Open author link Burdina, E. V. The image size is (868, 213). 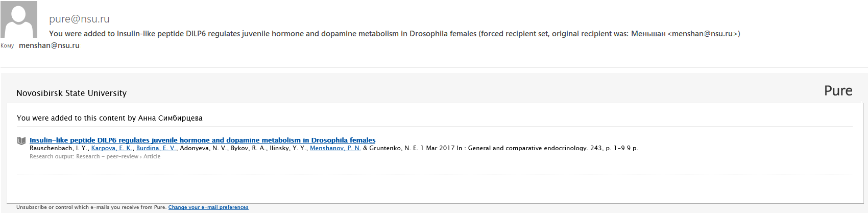tap(156, 148)
